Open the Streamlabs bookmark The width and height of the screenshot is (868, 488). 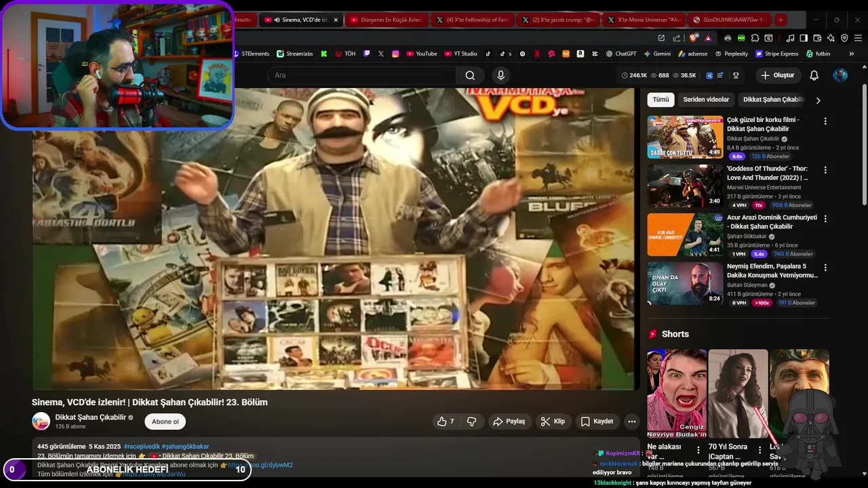coord(294,54)
